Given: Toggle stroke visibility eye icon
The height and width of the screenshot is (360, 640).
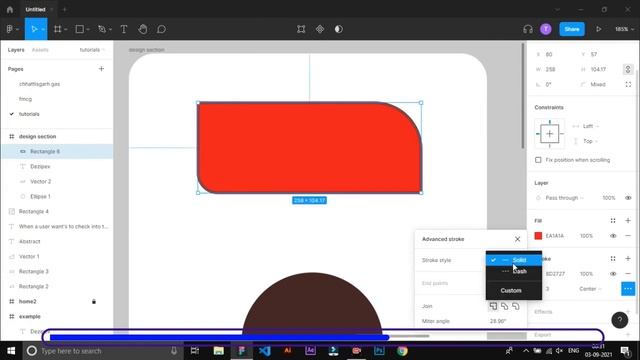Looking at the screenshot, I should tap(613, 273).
